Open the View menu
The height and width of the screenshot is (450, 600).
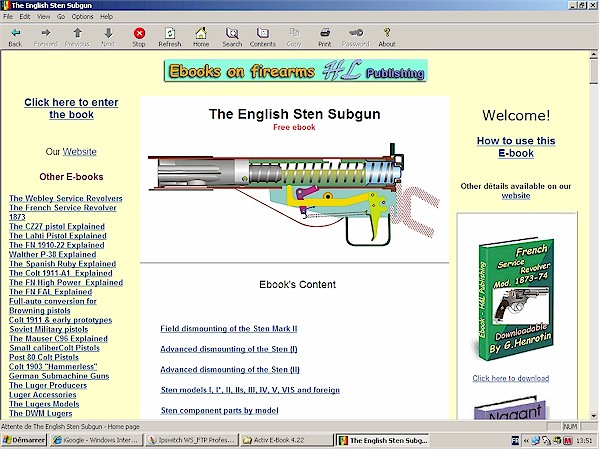[x=44, y=16]
